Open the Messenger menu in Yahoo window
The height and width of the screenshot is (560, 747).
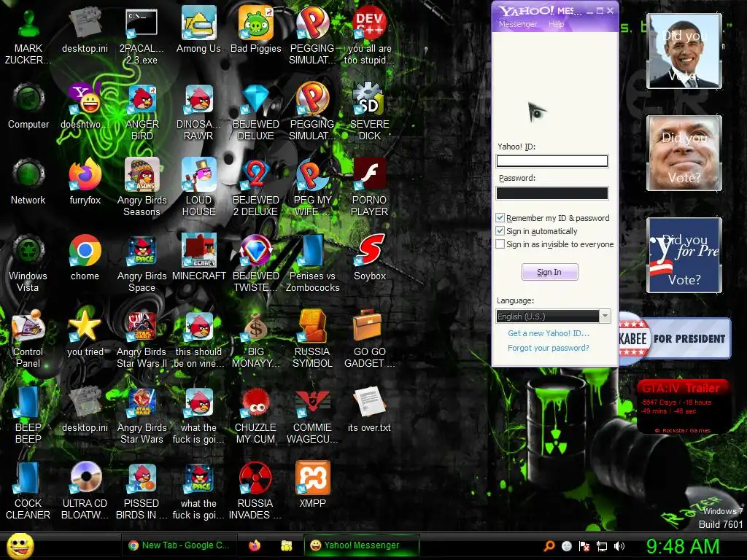point(517,24)
